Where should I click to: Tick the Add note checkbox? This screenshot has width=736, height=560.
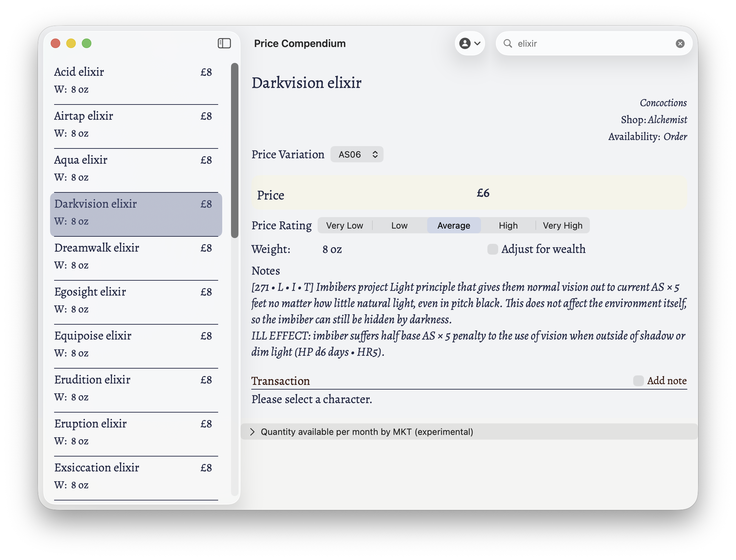tap(638, 381)
